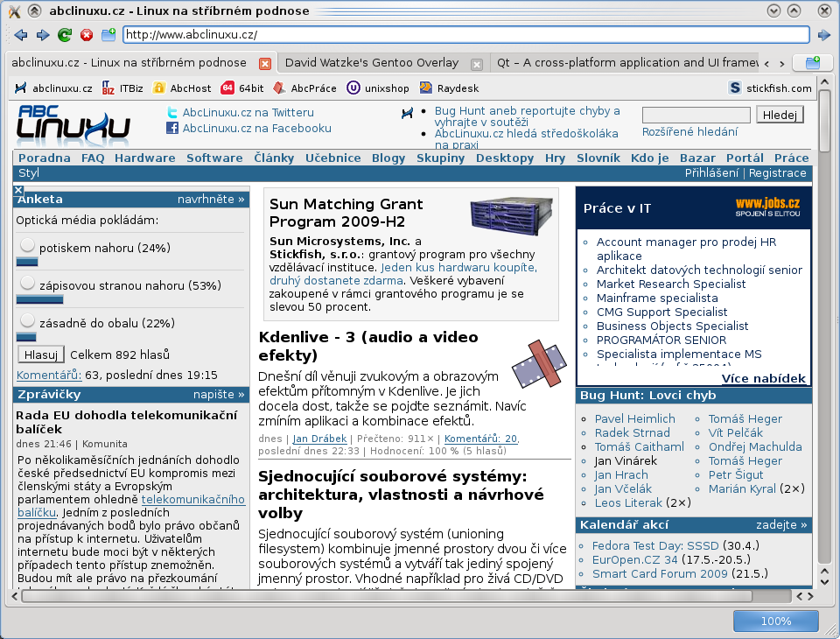The width and height of the screenshot is (840, 639).
Task: Open the Hardware menu section
Action: coord(145,158)
